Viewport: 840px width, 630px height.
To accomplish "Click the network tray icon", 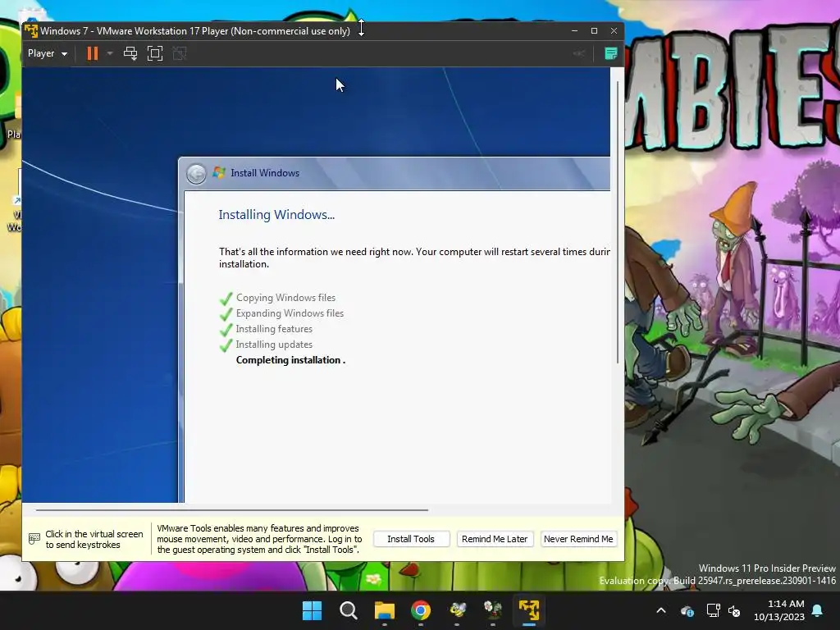I will tap(713, 610).
